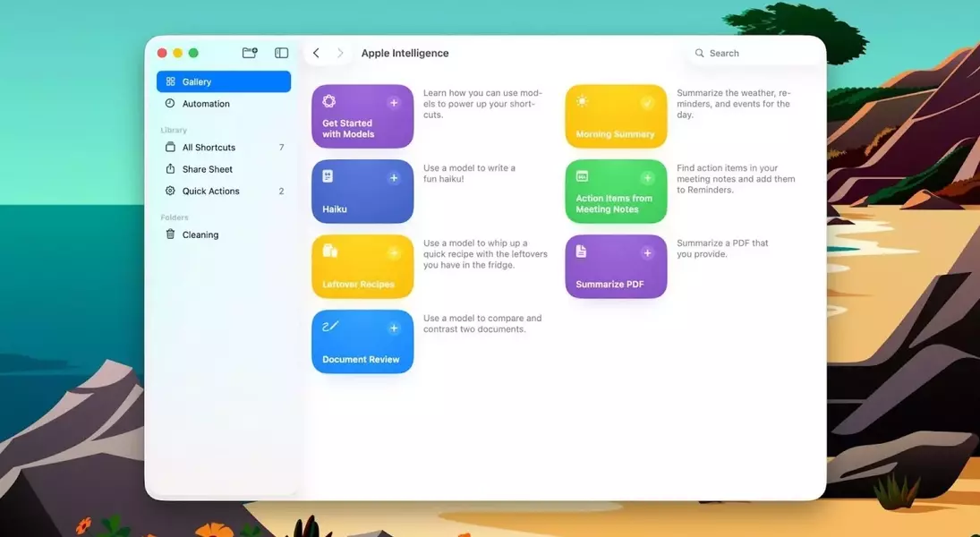Go back with the left chevron
Viewport: 980px width, 537px height.
point(316,53)
